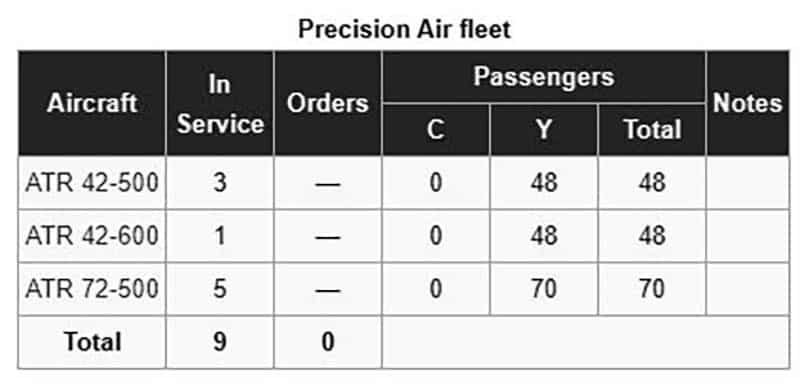Click total orders value 0

coord(328,342)
